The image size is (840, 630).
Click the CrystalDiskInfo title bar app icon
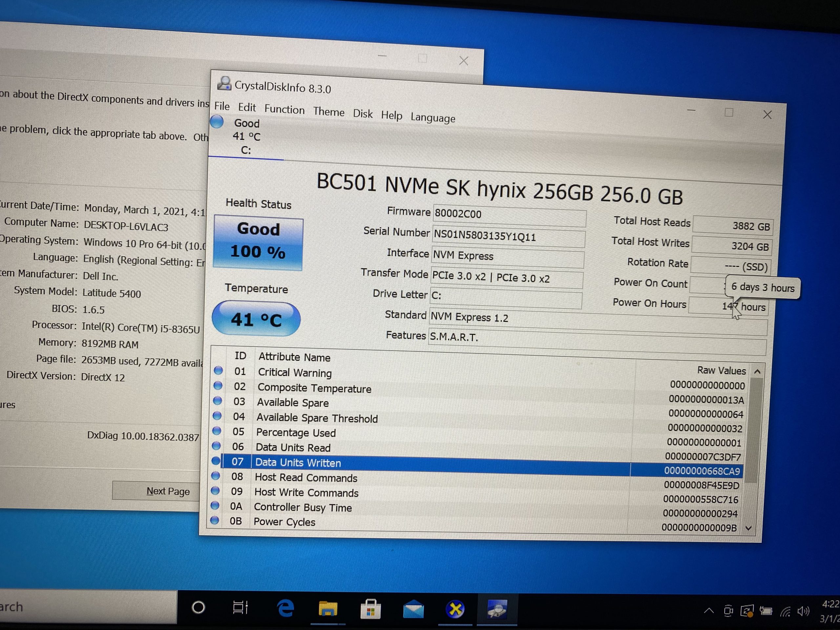pyautogui.click(x=224, y=83)
